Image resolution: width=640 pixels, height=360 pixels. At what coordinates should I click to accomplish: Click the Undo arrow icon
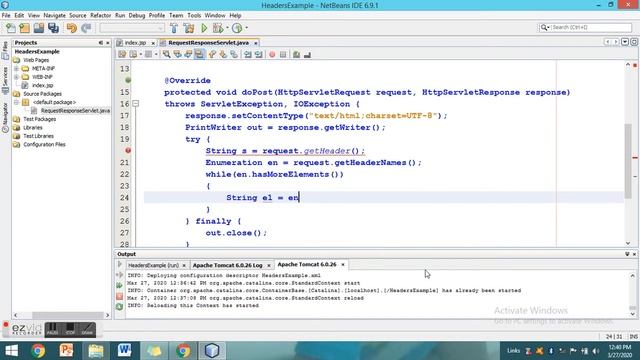point(72,28)
